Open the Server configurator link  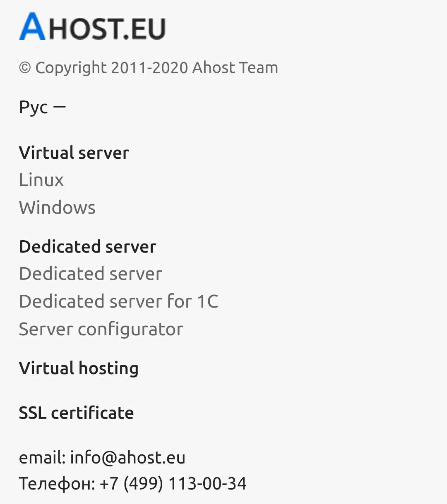[101, 329]
